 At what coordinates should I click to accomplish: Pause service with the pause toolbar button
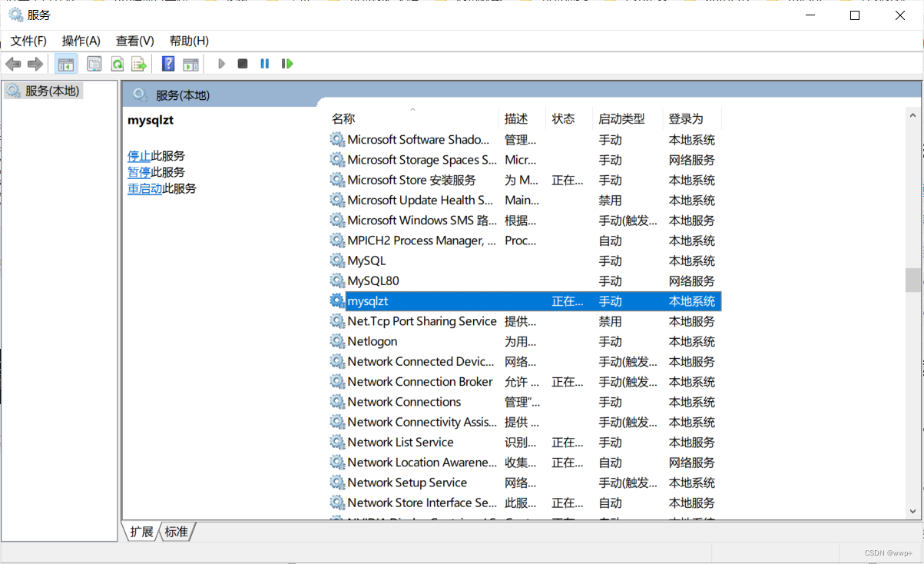click(x=264, y=64)
